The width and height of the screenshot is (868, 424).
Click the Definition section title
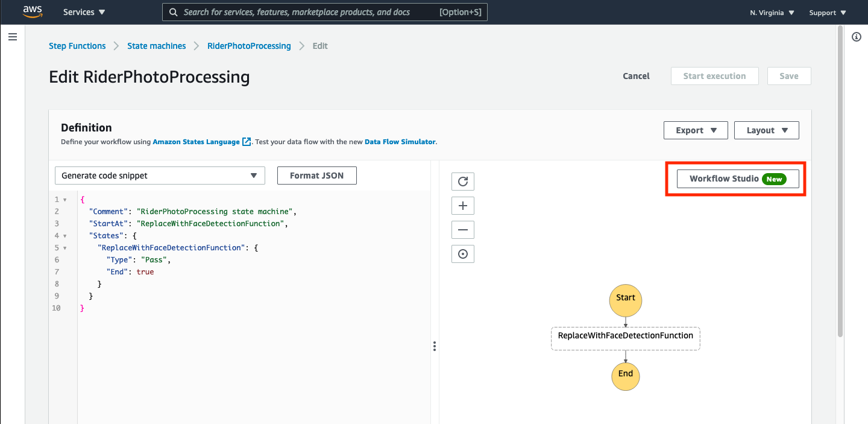click(x=86, y=128)
